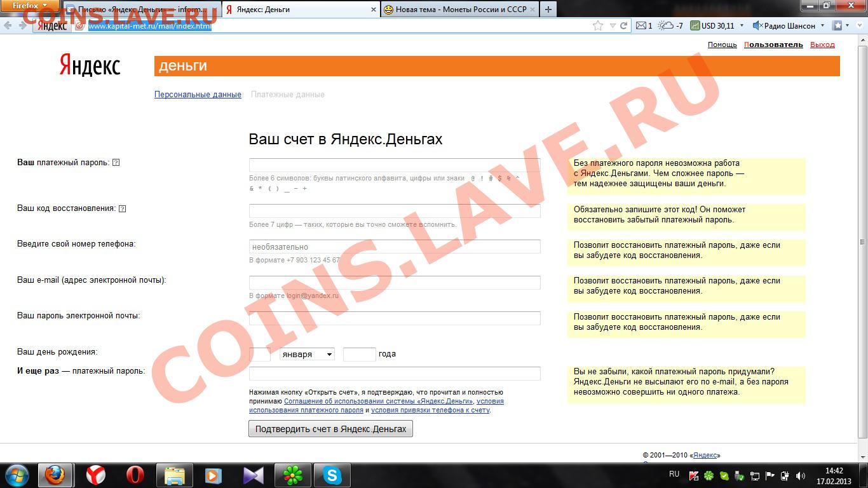Focus the birth year field before года
Viewport: 868px width, 488px height.
pos(360,354)
